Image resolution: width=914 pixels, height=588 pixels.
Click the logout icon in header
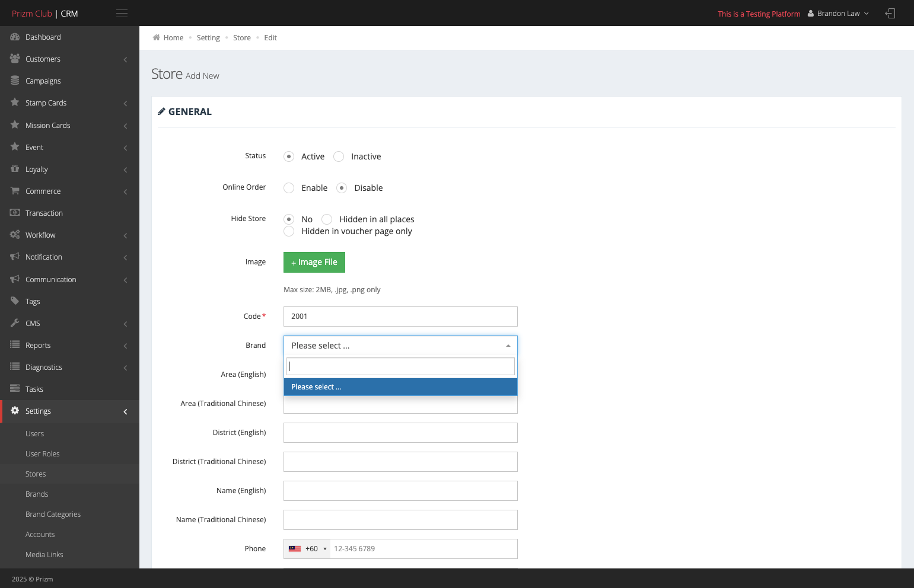tap(890, 13)
